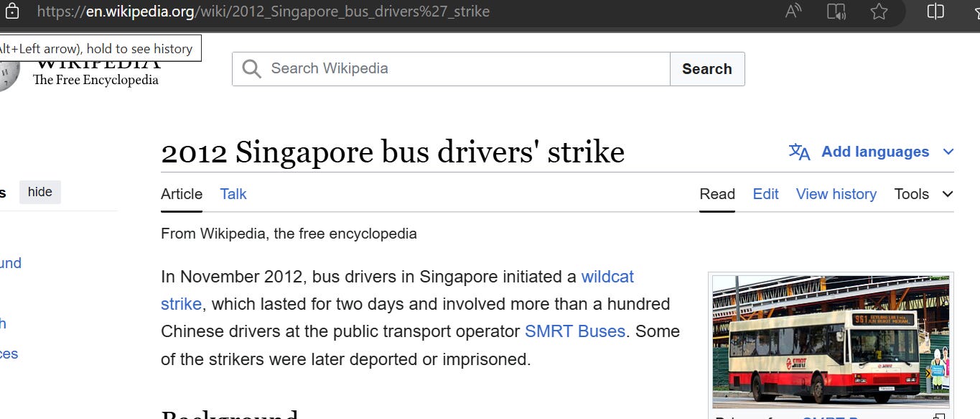Image resolution: width=980 pixels, height=419 pixels.
Task: Open Immersive reader icon in address bar
Action: pyautogui.click(x=836, y=11)
